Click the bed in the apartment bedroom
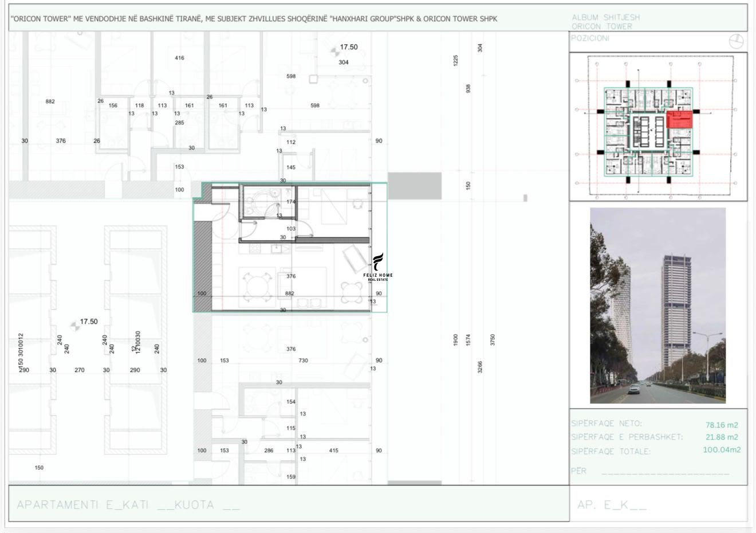The image size is (756, 533). 333,206
